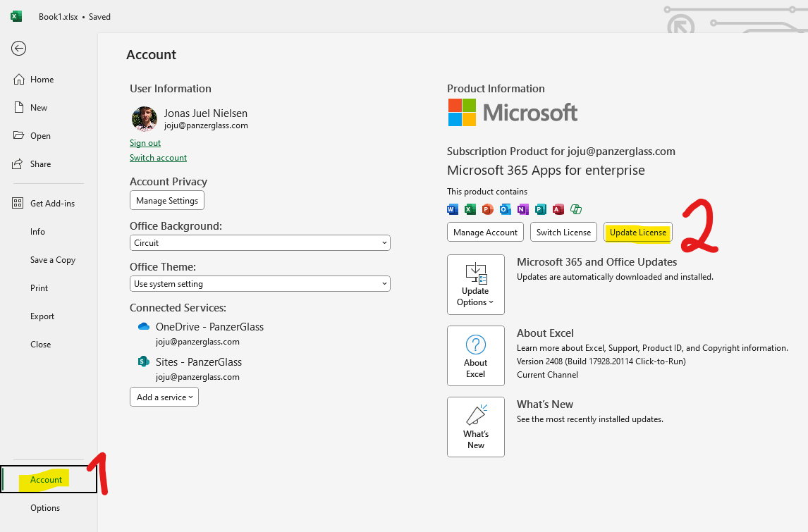Screen dimensions: 808x532
Task: Click the 'Version 2408 (Build 17928.20114 Click-to-Run)' text
Action: pos(601,361)
